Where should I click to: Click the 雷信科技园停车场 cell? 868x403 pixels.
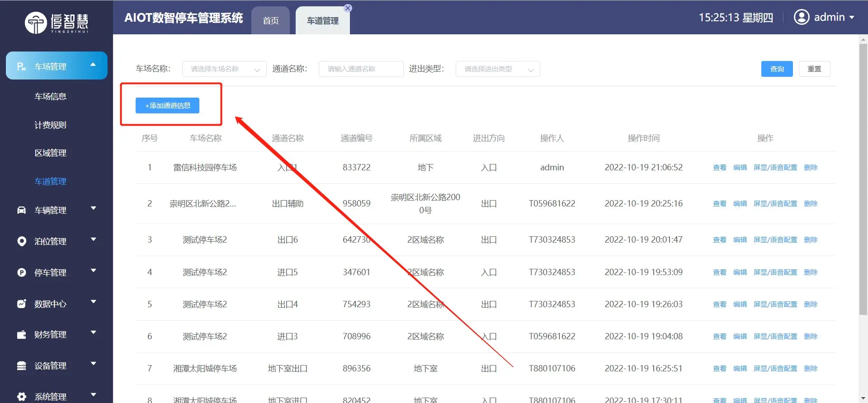point(205,167)
